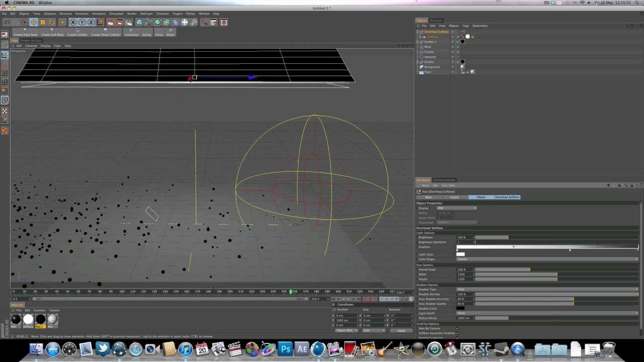Click the Connector dynamics icon

[x=131, y=31]
